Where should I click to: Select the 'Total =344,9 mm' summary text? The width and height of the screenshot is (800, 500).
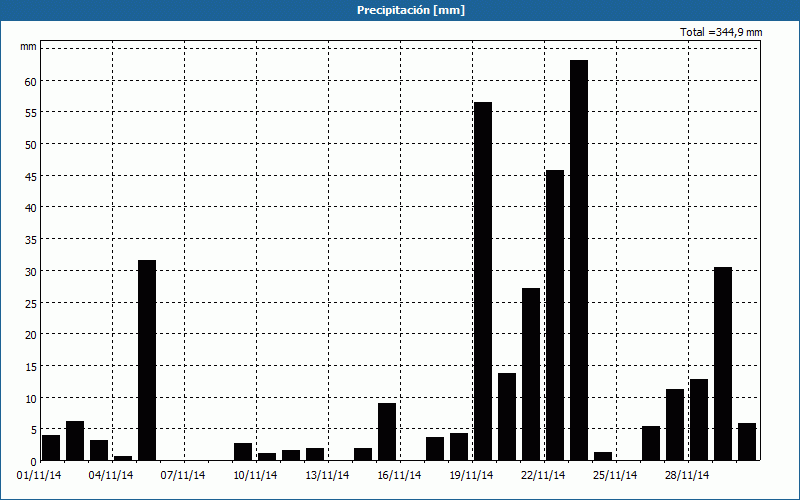(721, 32)
